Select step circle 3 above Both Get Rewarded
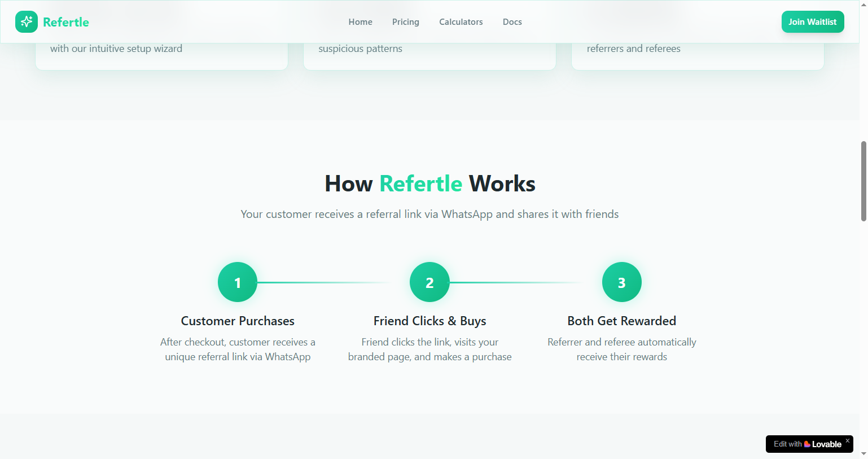868x459 pixels. tap(621, 282)
